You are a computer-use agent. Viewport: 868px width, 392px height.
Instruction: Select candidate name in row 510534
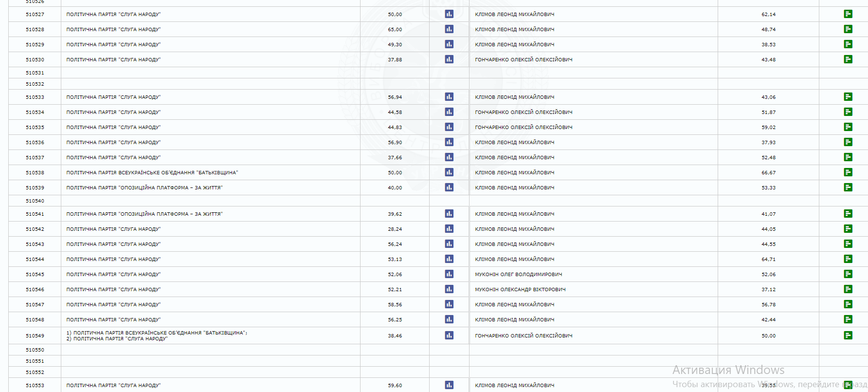pos(524,112)
